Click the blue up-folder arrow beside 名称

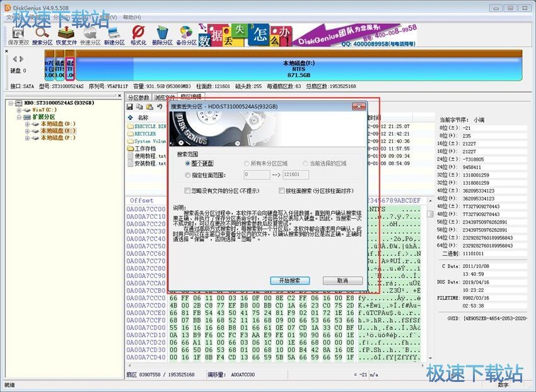(131, 118)
